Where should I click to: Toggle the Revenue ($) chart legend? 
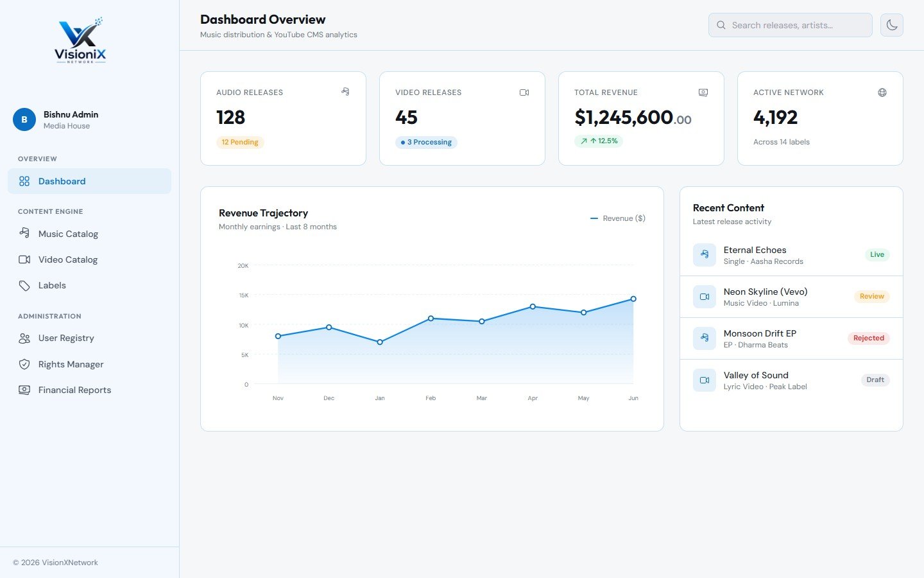[x=617, y=218]
